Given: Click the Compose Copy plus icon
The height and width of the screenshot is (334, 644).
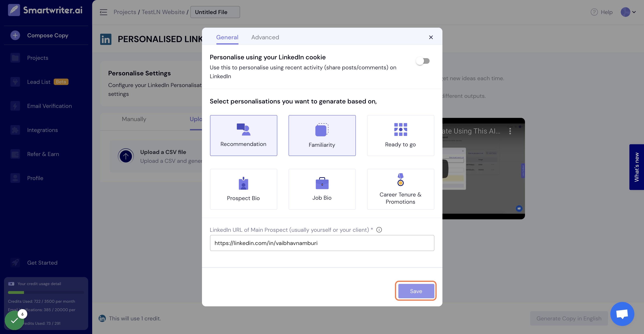Looking at the screenshot, I should 15,35.
